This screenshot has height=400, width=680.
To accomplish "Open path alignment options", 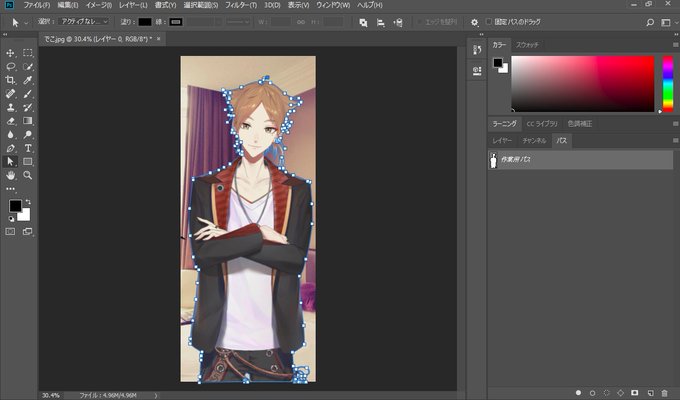I will click(381, 23).
